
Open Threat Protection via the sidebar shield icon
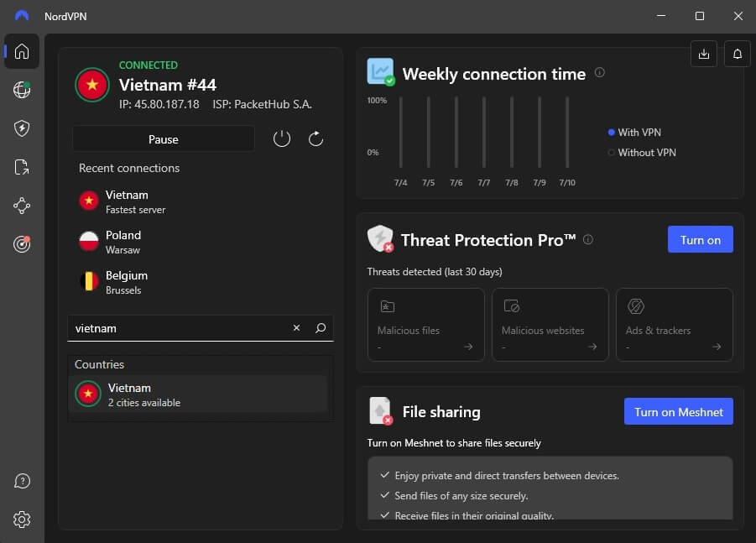pyautogui.click(x=21, y=128)
